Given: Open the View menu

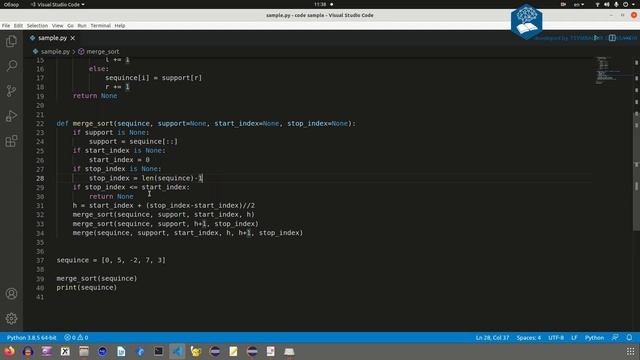Looking at the screenshot, I should tap(58, 25).
